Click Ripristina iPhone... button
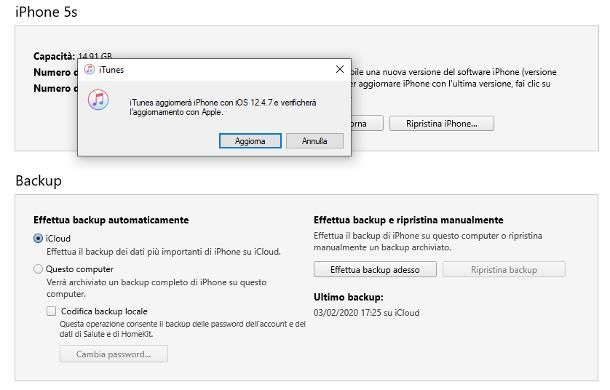 tap(442, 123)
